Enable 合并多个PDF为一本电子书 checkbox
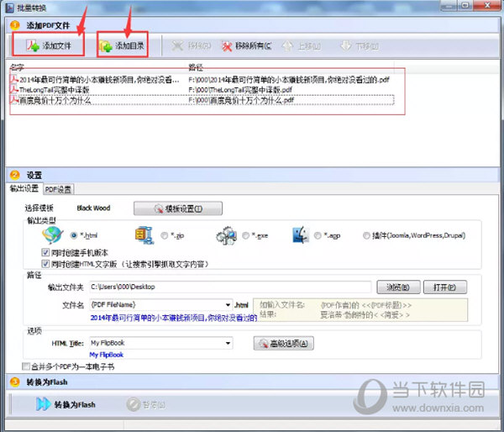This screenshot has width=504, height=432. pyautogui.click(x=26, y=366)
